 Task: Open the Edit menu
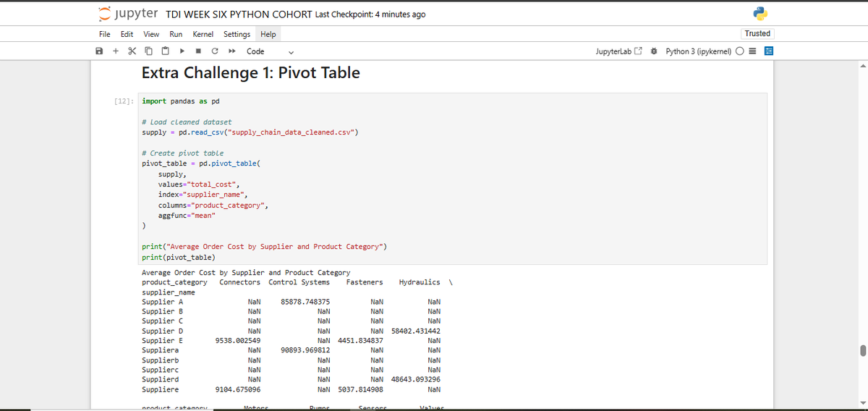[127, 34]
